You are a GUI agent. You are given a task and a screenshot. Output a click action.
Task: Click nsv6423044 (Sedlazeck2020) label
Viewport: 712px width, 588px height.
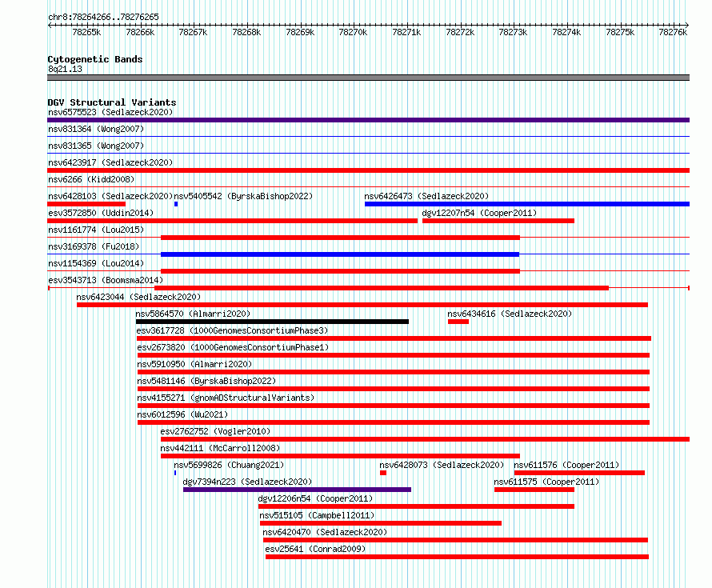pos(138,297)
